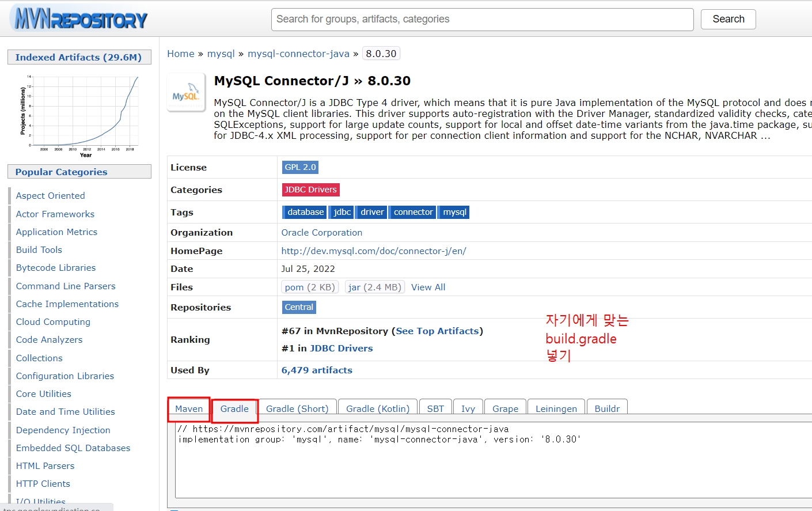
Task: Open the Central repository badge
Action: click(x=299, y=307)
